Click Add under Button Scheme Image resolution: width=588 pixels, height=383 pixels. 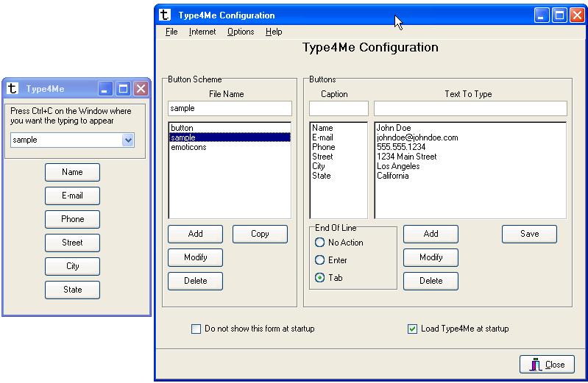coord(195,234)
